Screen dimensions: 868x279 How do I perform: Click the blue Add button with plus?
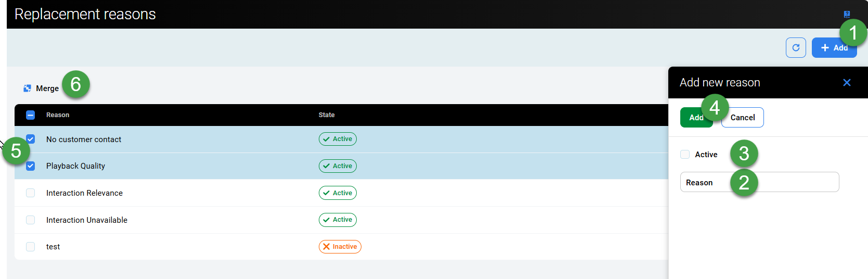pyautogui.click(x=831, y=48)
